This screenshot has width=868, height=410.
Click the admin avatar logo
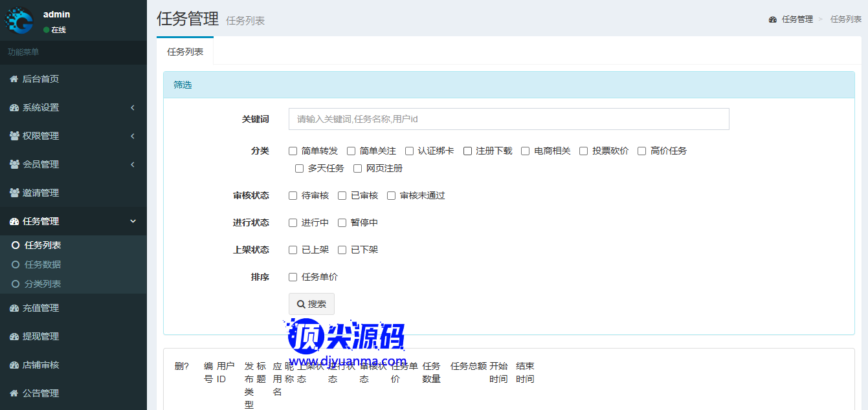[19, 20]
